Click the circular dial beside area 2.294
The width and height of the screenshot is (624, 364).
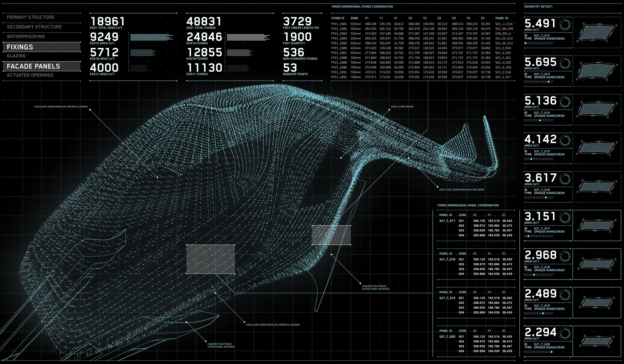565,334
